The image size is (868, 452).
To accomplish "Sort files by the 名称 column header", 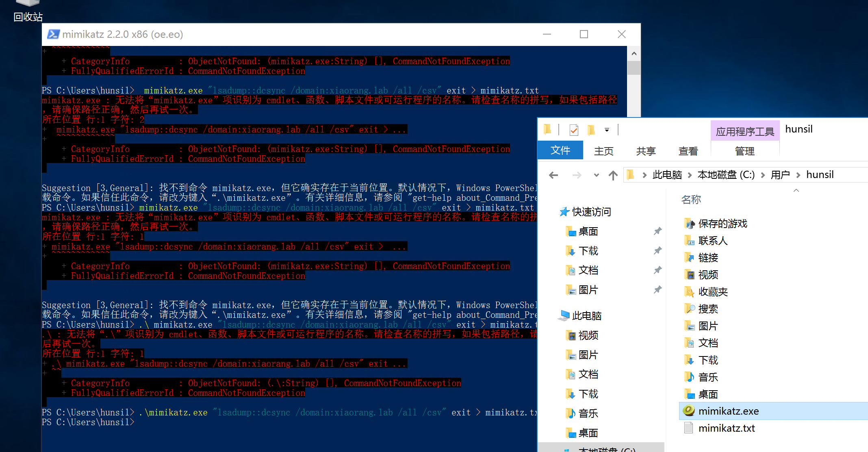I will (691, 200).
